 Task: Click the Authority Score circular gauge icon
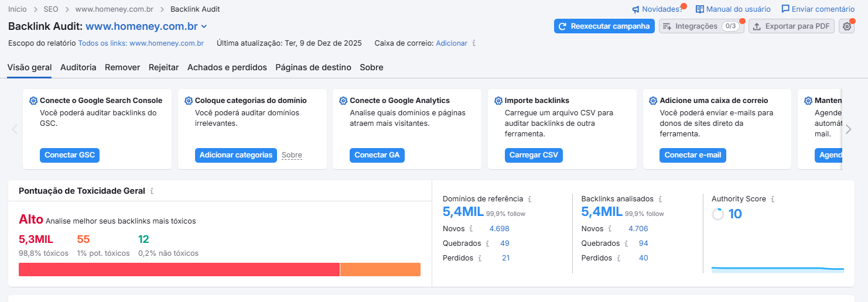(718, 214)
